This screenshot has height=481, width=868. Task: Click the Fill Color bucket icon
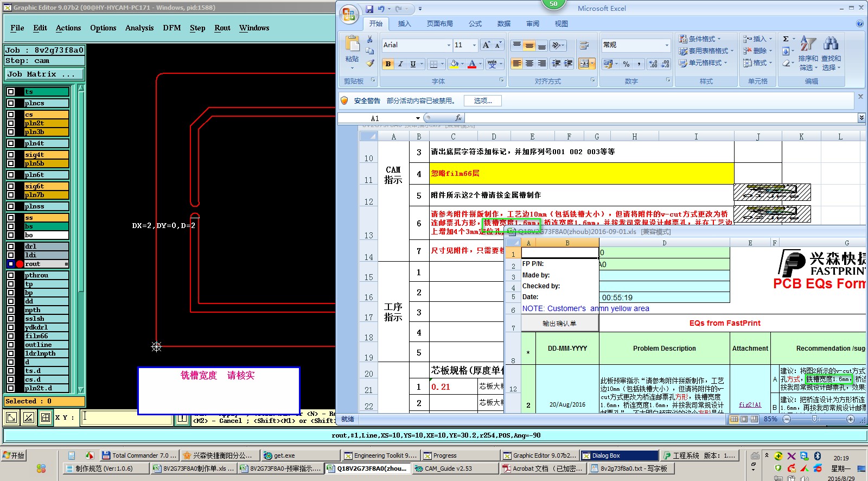[454, 64]
